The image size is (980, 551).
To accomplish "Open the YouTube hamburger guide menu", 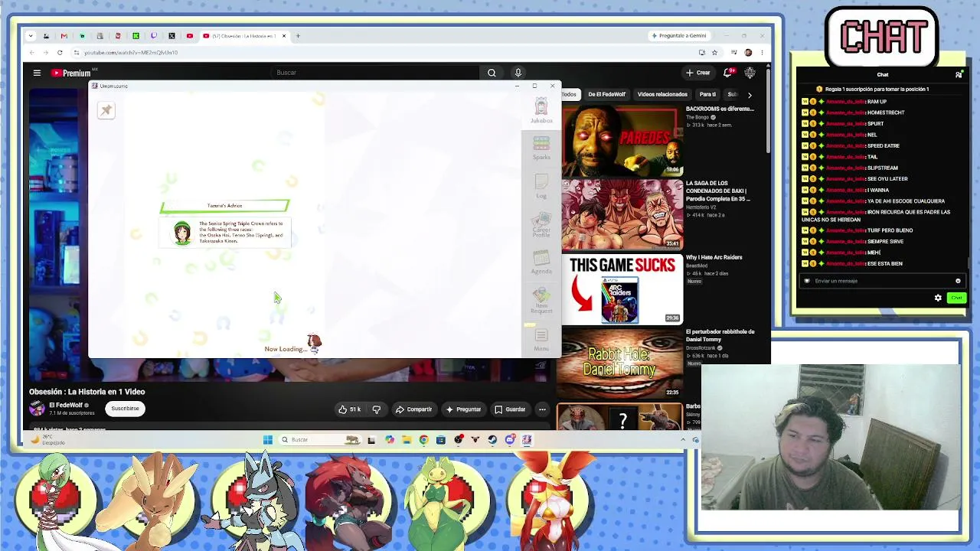I will point(37,73).
